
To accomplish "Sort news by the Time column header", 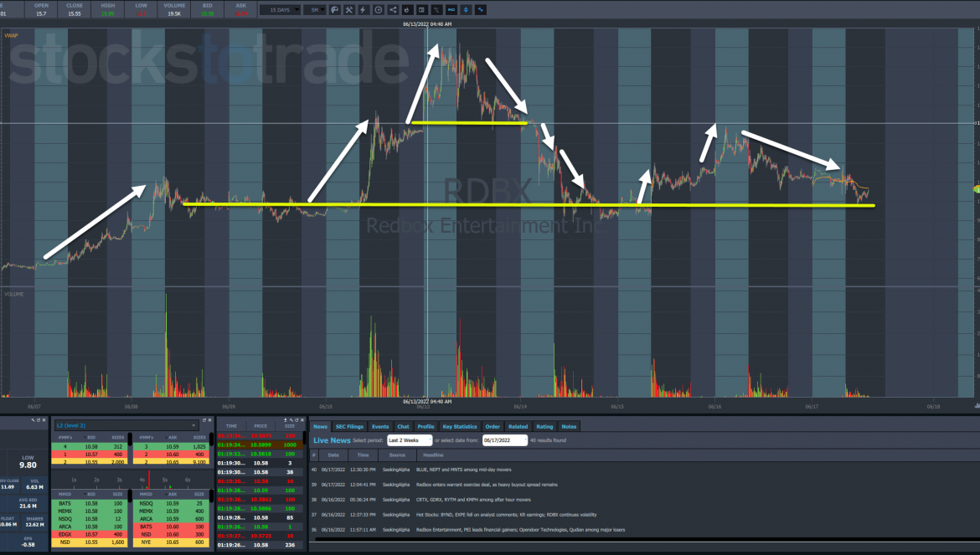I will click(364, 455).
